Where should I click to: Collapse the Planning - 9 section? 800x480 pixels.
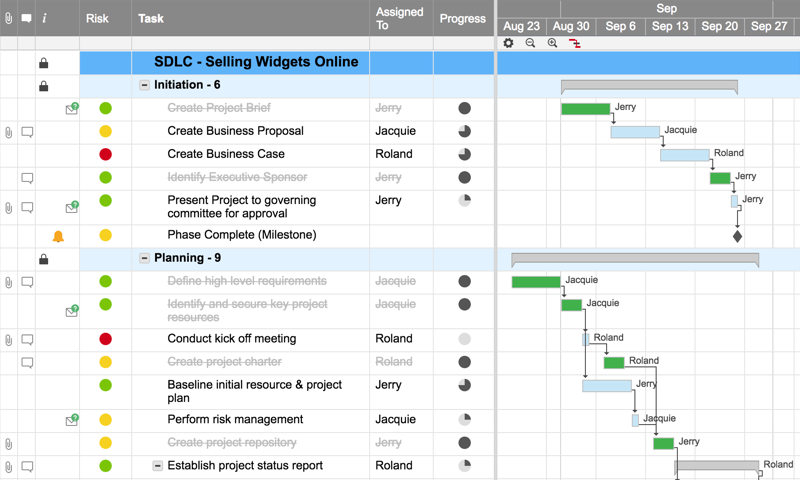pyautogui.click(x=144, y=258)
